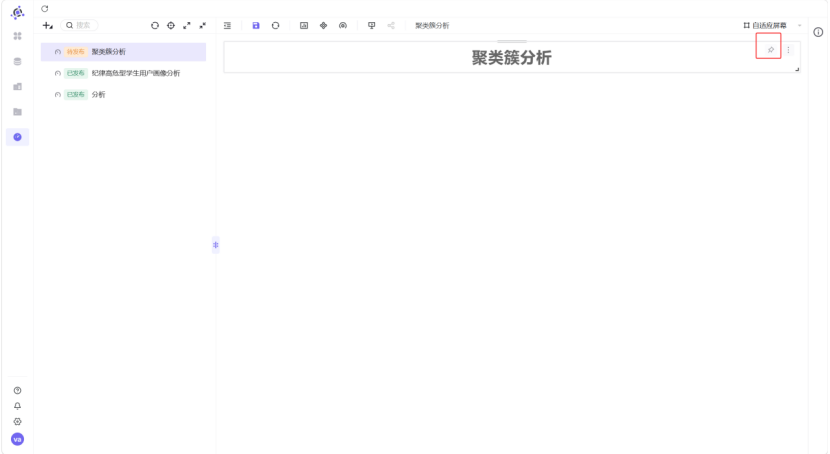Open the help question mark icon
The height and width of the screenshot is (454, 830).
pyautogui.click(x=17, y=391)
